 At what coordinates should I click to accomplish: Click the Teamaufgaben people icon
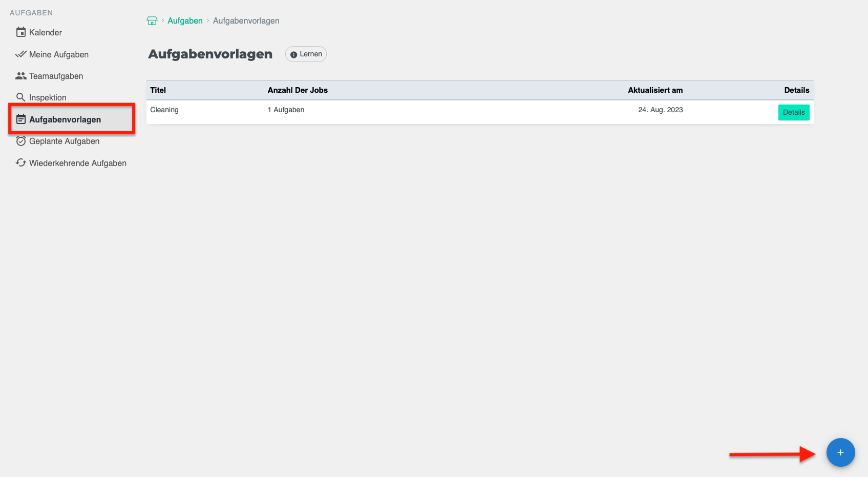click(x=20, y=75)
